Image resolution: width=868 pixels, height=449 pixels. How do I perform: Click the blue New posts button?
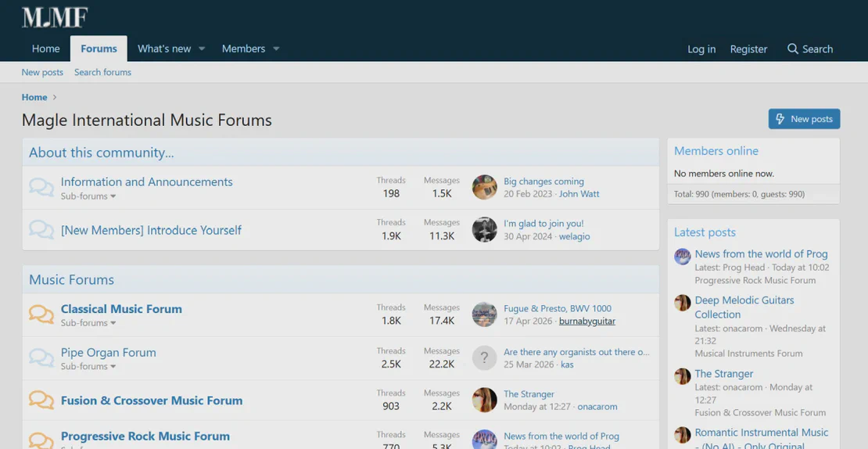pyautogui.click(x=804, y=119)
